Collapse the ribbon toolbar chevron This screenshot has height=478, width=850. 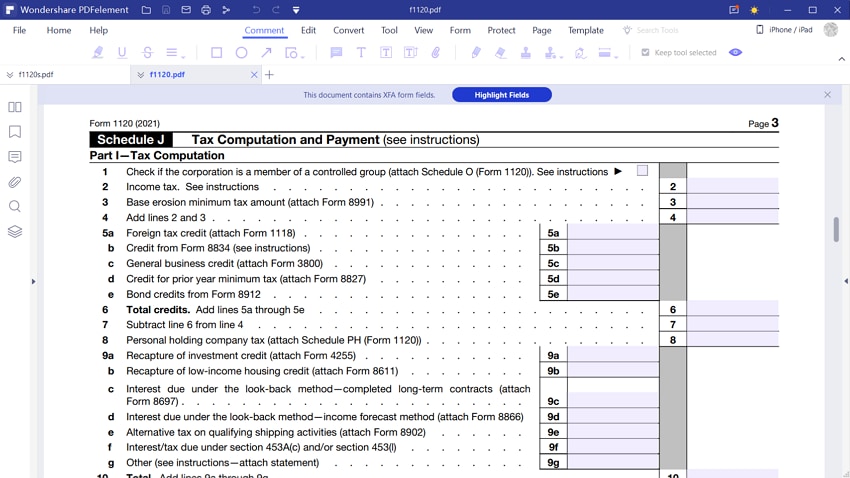[x=841, y=59]
